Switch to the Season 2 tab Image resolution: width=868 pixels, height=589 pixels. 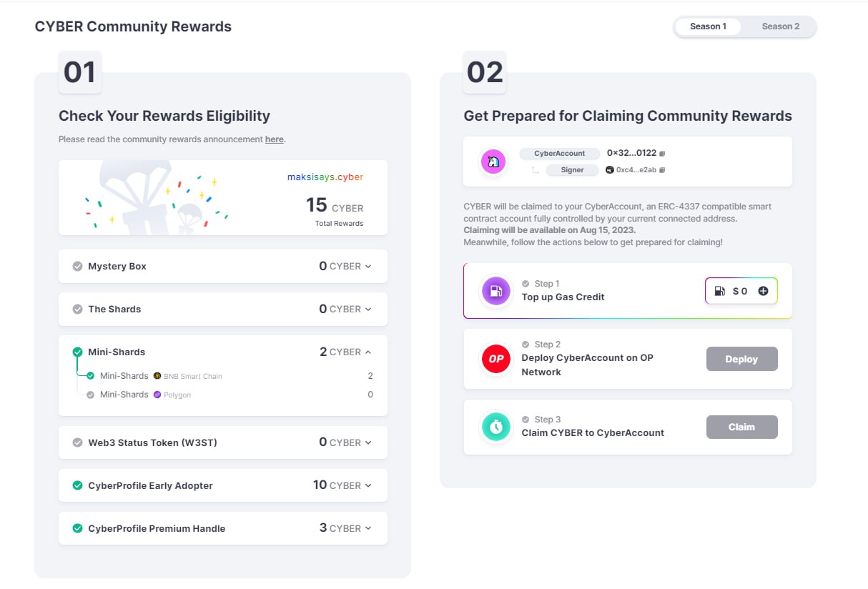pyautogui.click(x=780, y=26)
